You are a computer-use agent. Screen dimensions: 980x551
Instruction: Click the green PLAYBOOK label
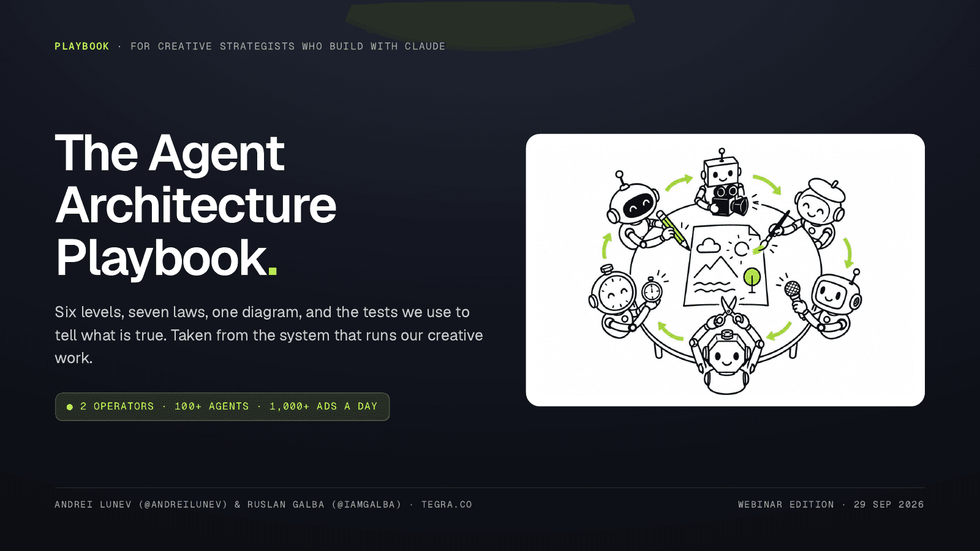click(x=82, y=47)
